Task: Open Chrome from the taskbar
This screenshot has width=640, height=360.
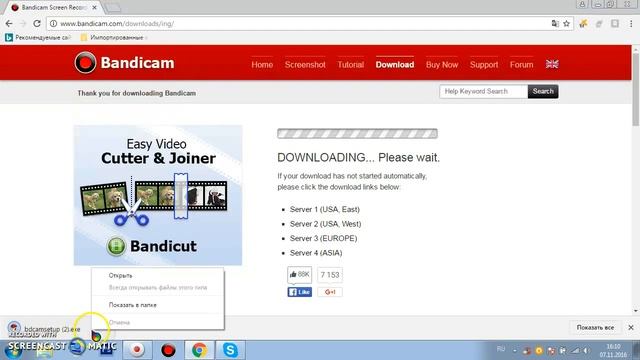Action: coord(199,350)
